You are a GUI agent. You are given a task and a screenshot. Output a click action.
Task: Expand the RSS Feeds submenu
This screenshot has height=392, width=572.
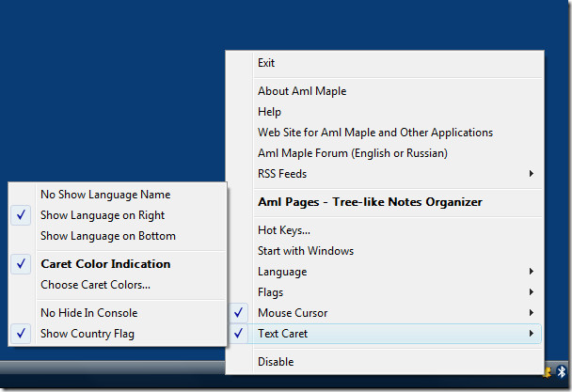pos(385,174)
